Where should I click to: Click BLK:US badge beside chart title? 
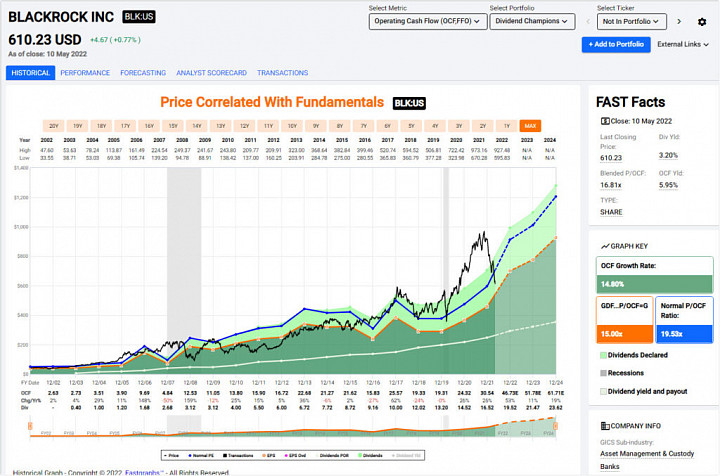pos(409,103)
